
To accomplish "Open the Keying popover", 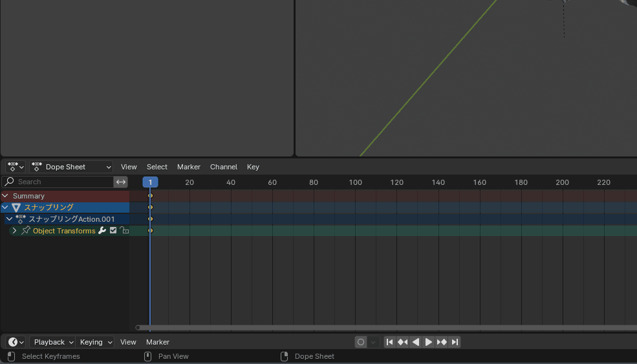I will coord(95,342).
